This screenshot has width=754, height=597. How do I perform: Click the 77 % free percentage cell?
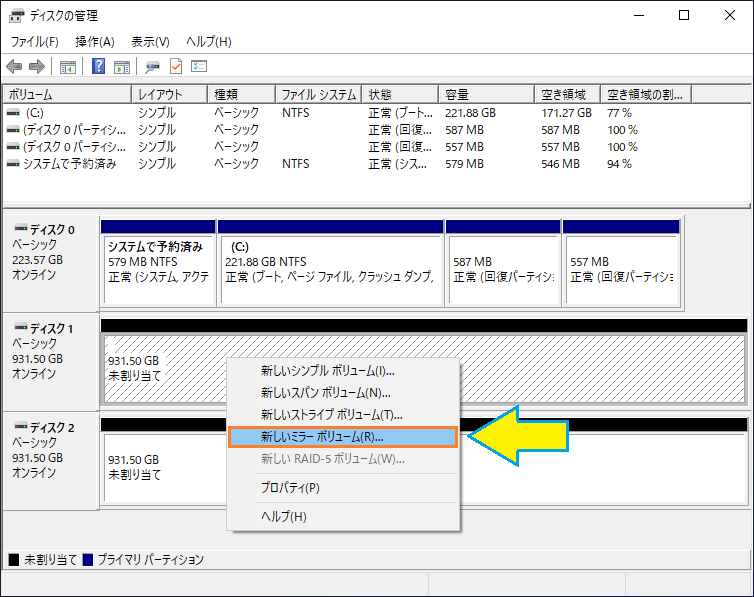(619, 113)
